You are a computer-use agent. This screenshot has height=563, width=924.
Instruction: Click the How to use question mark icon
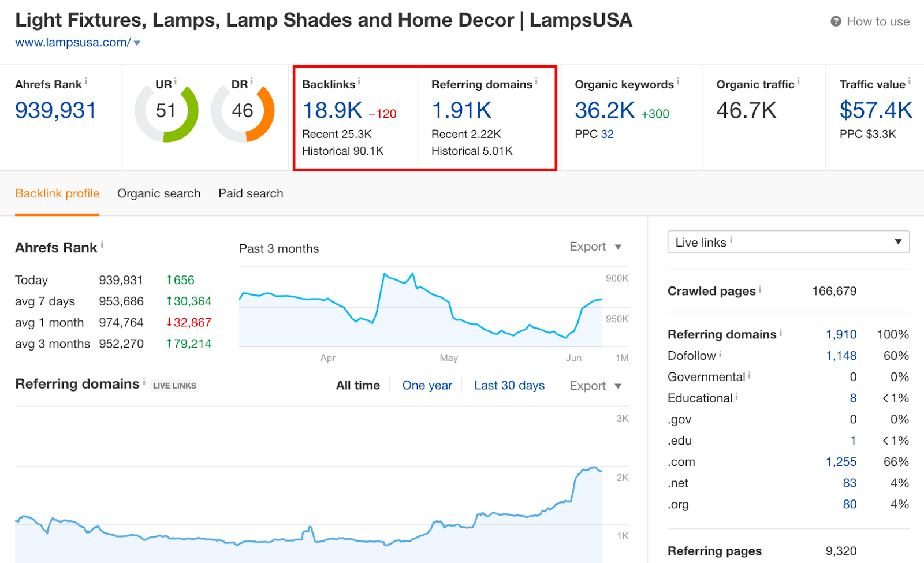[x=836, y=21]
